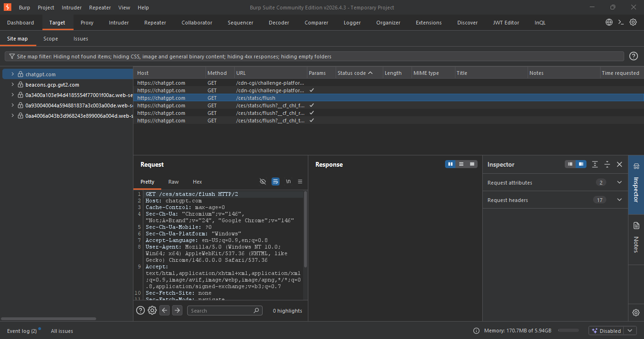
Task: Switch to combined tabbed request/response layout
Action: (472, 164)
